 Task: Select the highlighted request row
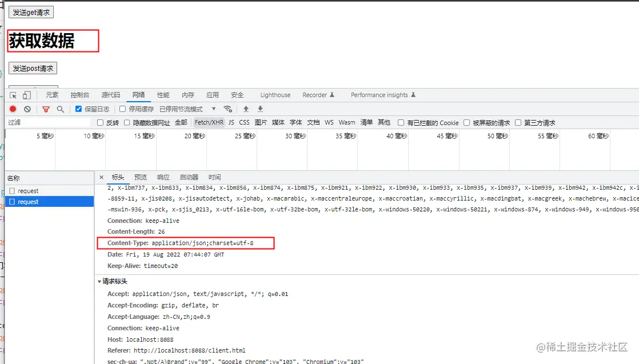tap(49, 202)
